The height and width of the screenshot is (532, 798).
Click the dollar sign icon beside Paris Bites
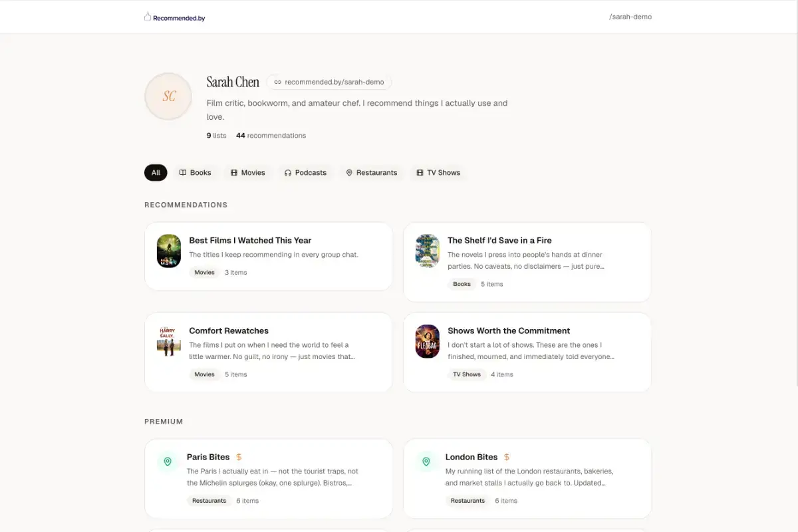coord(239,457)
